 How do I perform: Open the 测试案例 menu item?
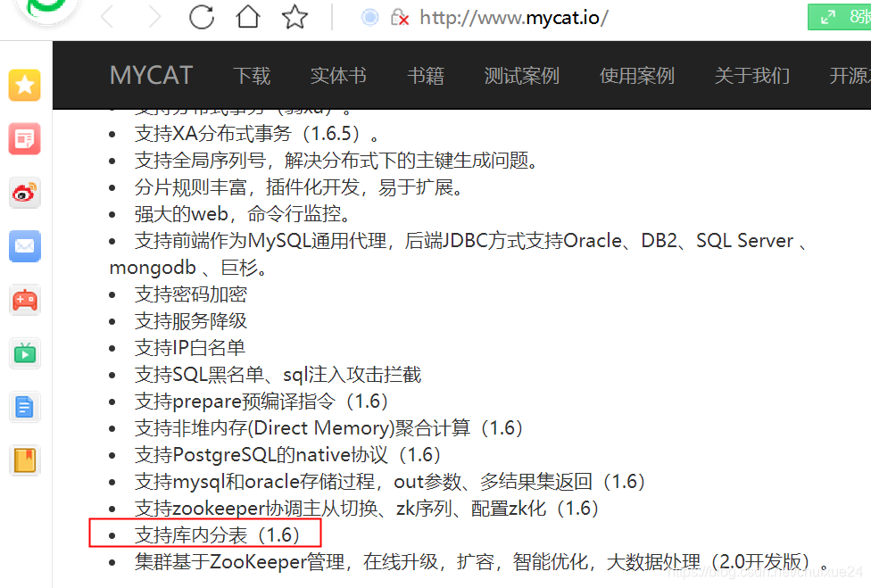(x=521, y=76)
